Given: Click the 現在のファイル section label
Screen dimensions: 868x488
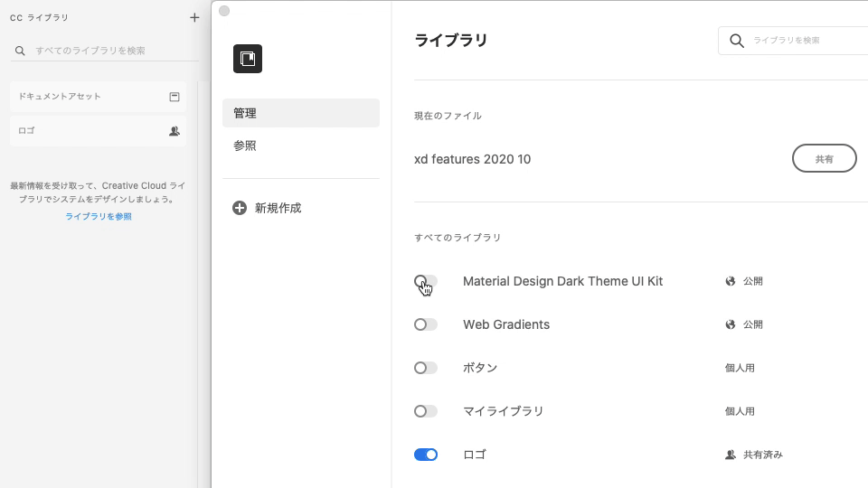Looking at the screenshot, I should coord(448,116).
